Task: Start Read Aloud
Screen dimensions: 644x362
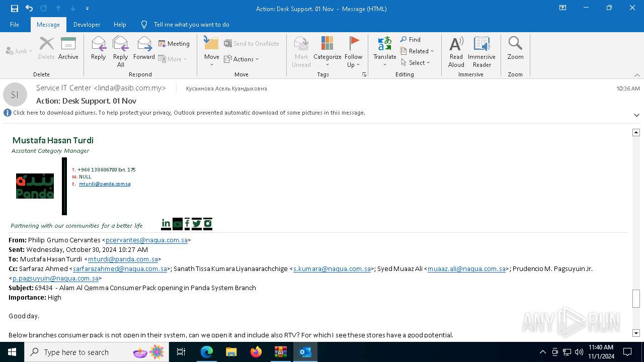Action: (456, 51)
